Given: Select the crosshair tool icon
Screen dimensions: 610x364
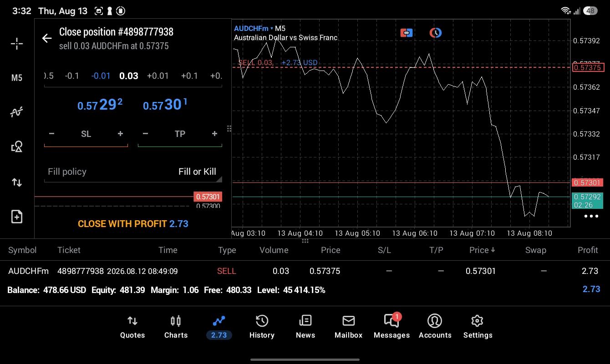Looking at the screenshot, I should pyautogui.click(x=17, y=44).
